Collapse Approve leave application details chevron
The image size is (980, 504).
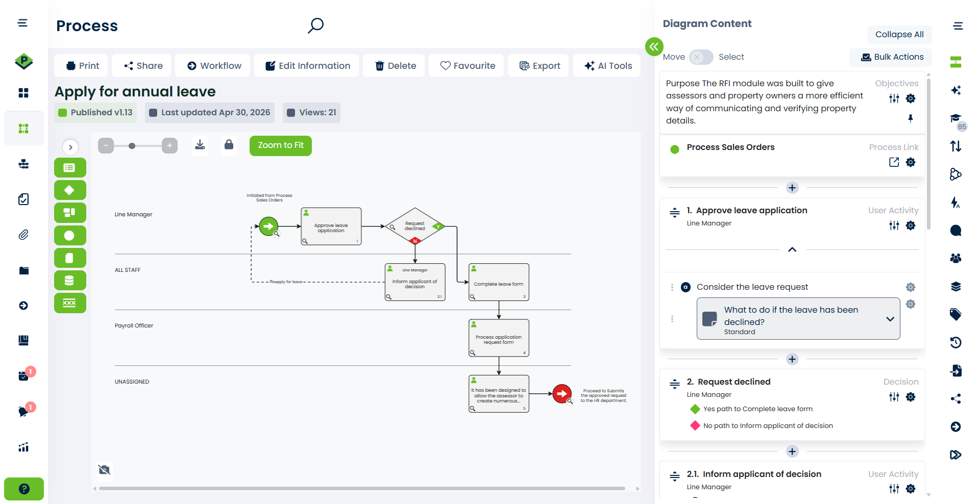(792, 249)
